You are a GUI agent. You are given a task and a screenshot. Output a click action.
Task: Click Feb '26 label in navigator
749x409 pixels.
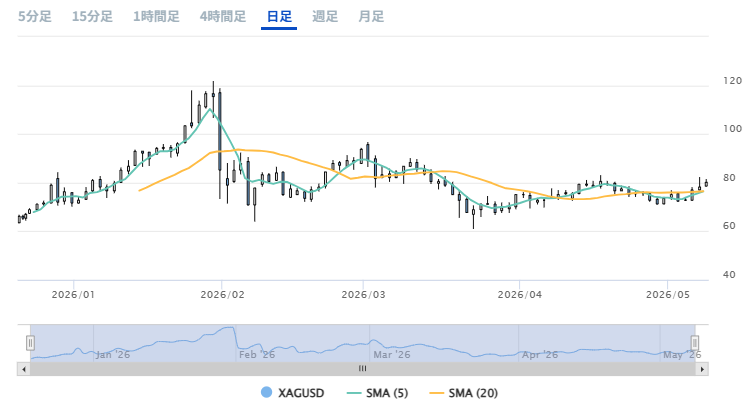[x=257, y=355]
